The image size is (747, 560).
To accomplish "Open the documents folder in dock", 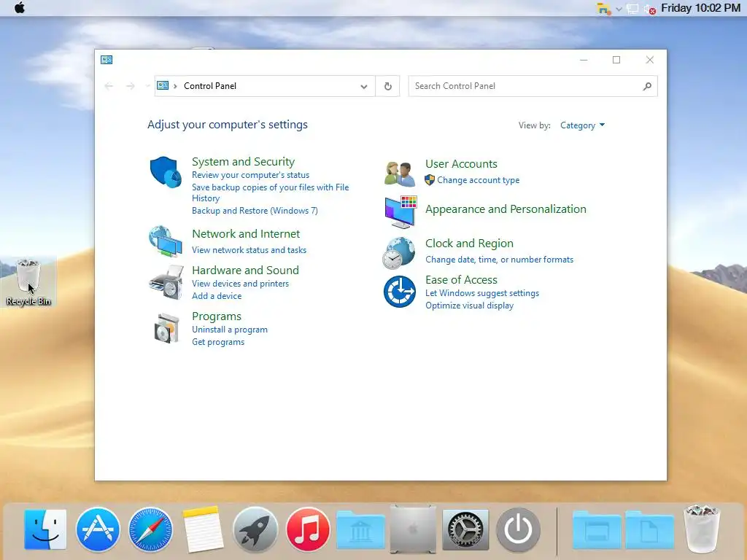I will pos(649,530).
